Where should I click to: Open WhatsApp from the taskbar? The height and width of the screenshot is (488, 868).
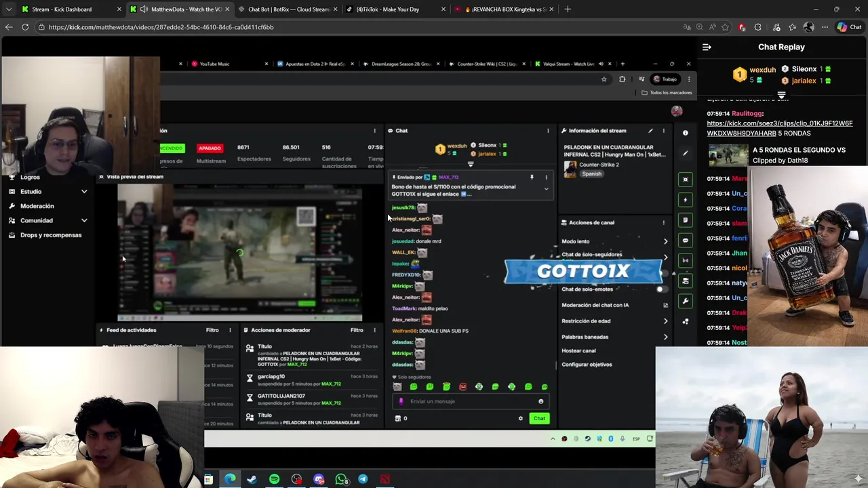click(x=341, y=479)
